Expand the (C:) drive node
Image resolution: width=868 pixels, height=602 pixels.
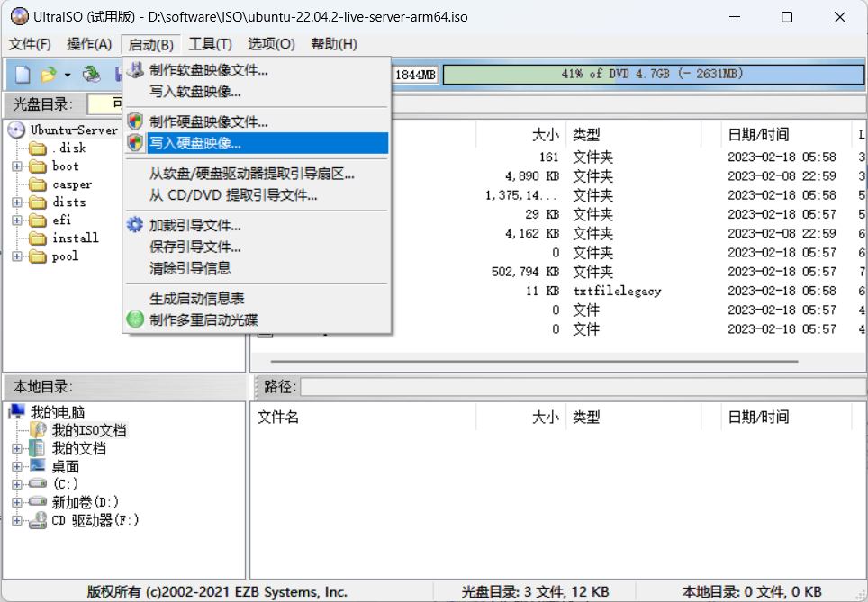[x=17, y=484]
